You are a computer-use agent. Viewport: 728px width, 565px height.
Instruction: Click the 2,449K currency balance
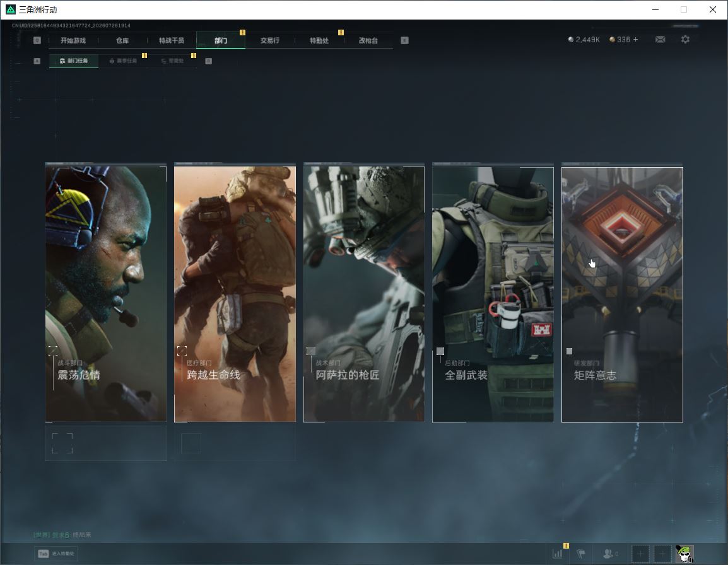[x=584, y=40]
